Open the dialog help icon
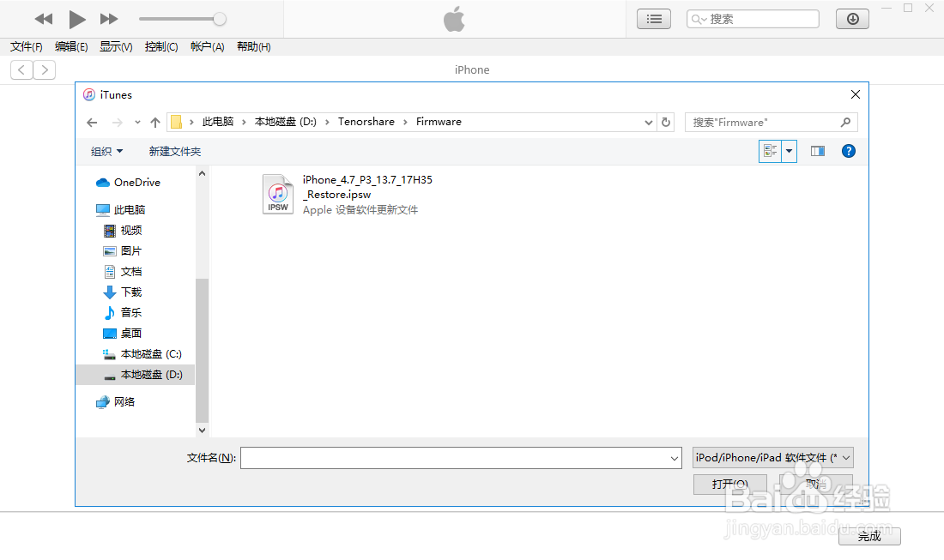 (x=848, y=152)
